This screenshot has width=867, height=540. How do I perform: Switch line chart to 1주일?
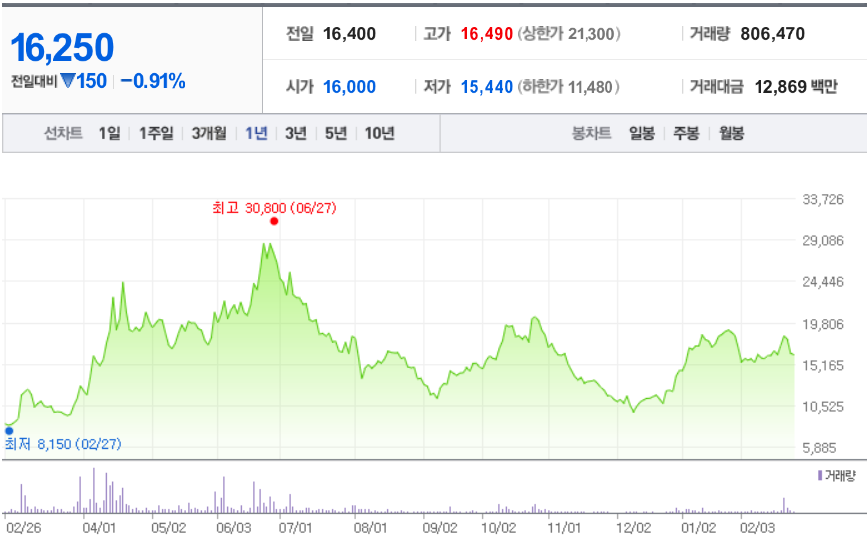tap(156, 133)
